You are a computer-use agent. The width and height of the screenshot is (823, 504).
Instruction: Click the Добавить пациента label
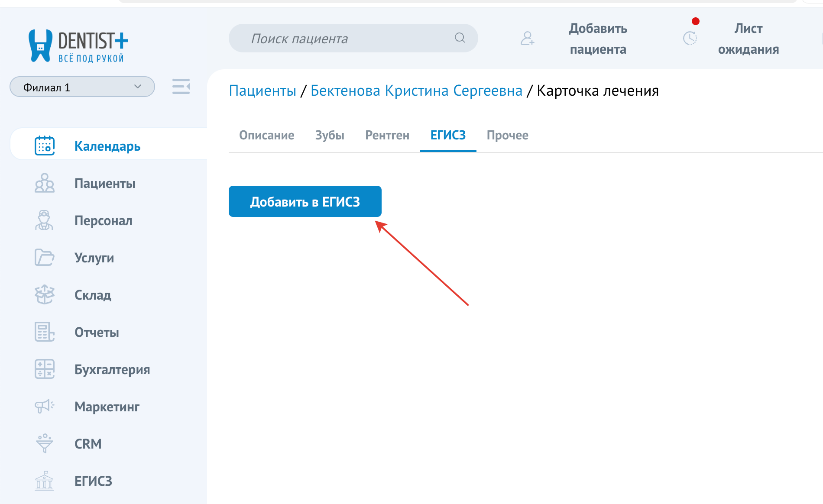(598, 39)
